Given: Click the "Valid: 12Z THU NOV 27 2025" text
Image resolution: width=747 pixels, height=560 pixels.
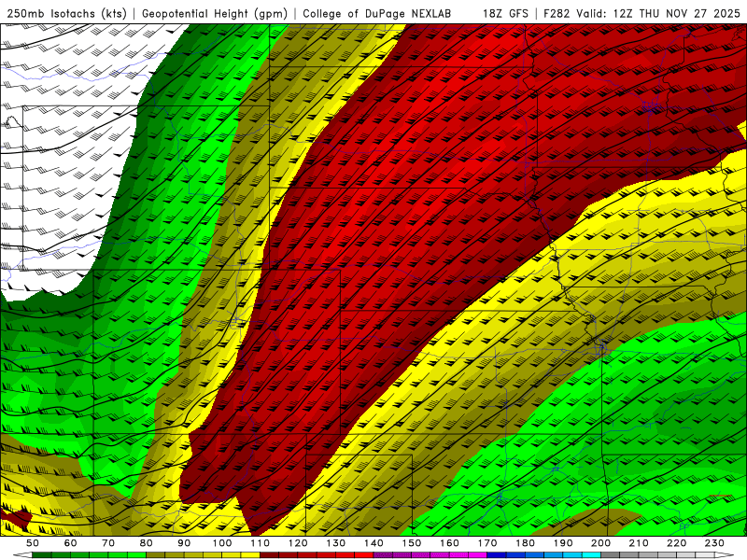Looking at the screenshot, I should [658, 14].
